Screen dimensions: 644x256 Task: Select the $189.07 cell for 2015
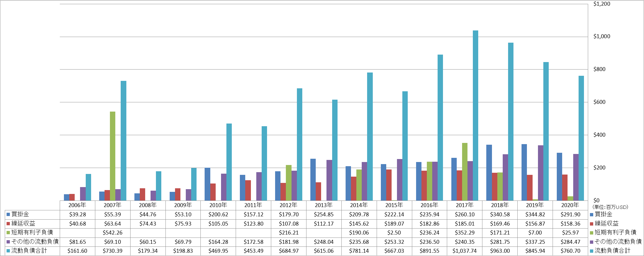[x=394, y=223]
